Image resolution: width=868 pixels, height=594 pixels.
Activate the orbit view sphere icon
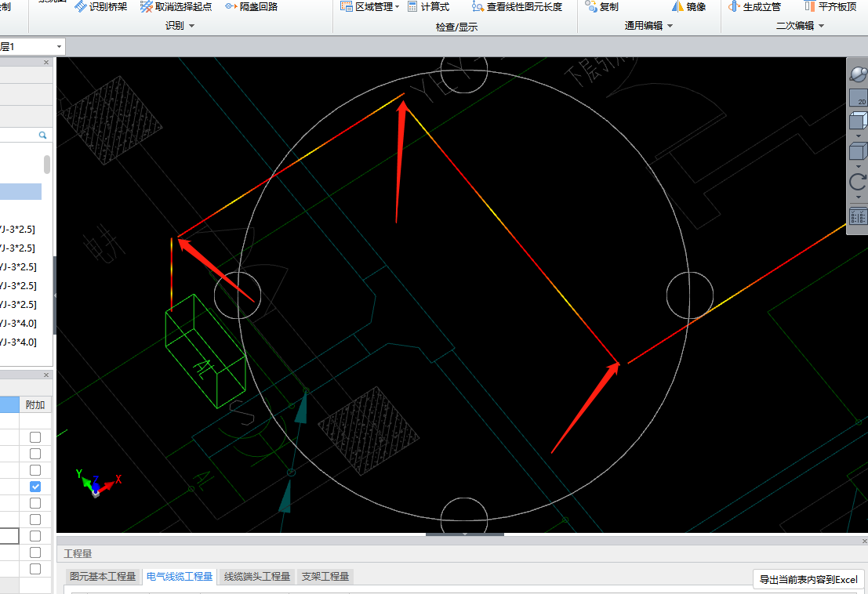[858, 74]
